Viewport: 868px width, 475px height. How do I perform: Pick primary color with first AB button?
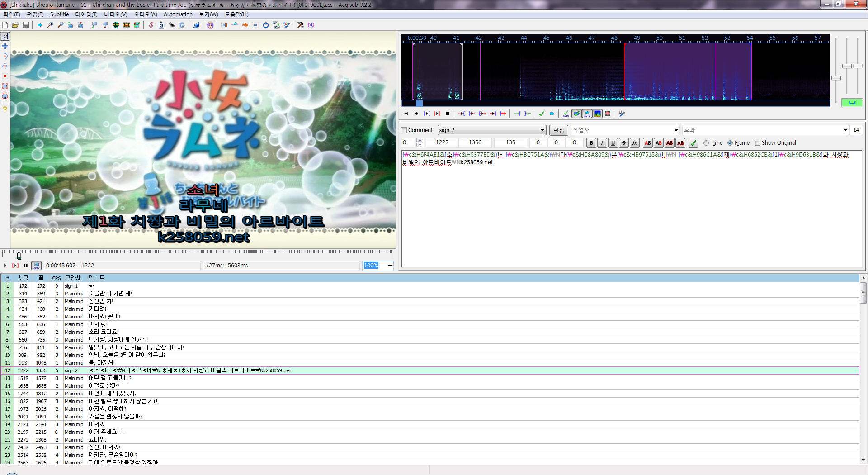pyautogui.click(x=648, y=143)
